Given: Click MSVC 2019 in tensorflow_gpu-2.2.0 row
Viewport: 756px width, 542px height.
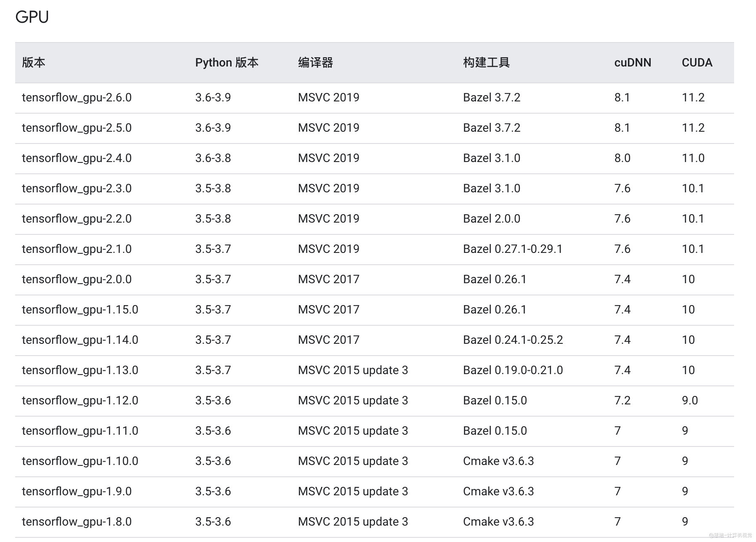Looking at the screenshot, I should [329, 219].
